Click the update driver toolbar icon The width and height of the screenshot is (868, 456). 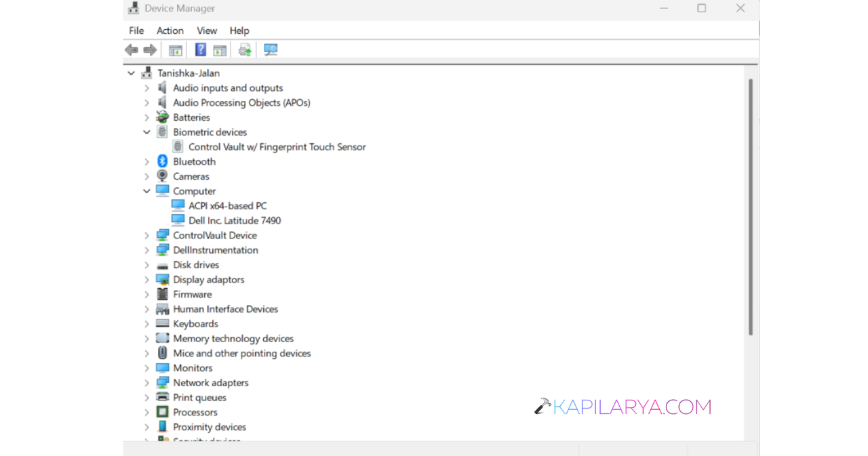245,50
